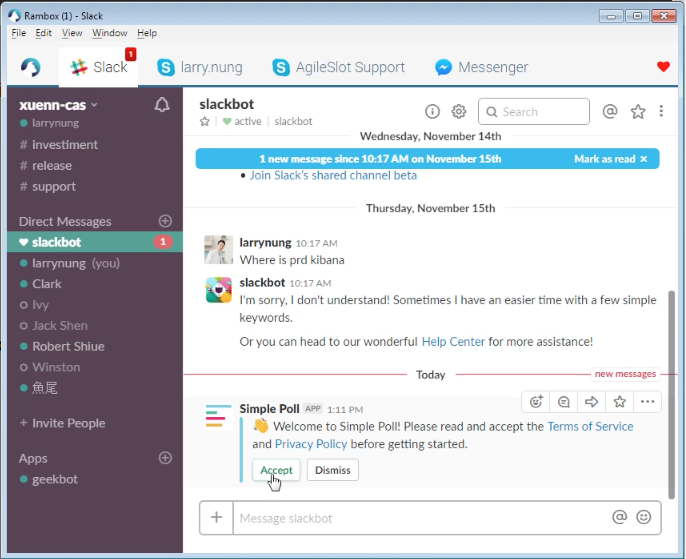Click the Dismiss button

[332, 470]
